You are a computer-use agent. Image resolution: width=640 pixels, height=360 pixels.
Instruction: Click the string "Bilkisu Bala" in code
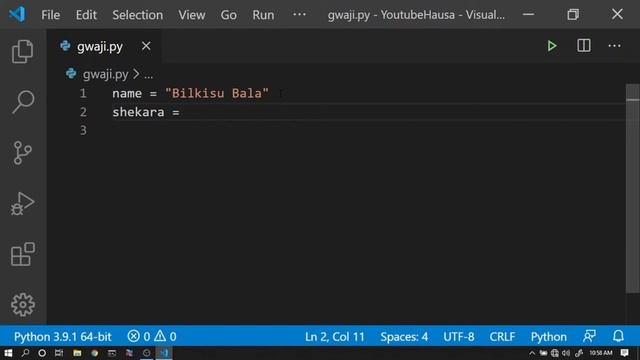click(x=217, y=93)
